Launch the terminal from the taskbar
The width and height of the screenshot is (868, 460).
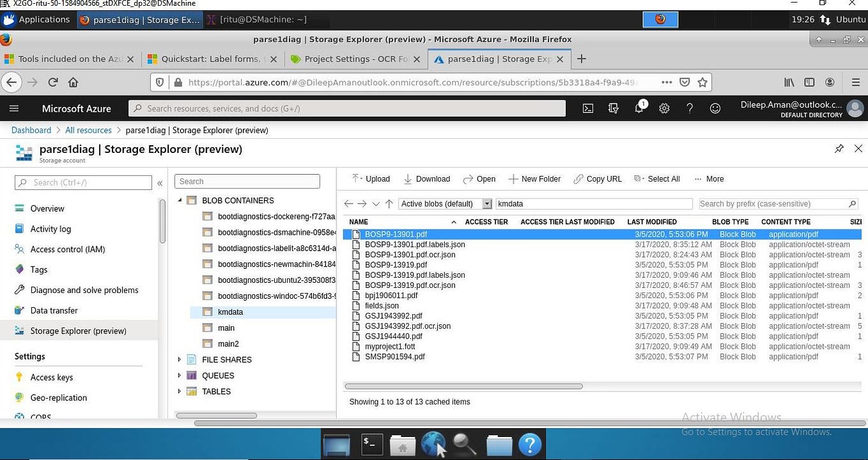(x=371, y=443)
